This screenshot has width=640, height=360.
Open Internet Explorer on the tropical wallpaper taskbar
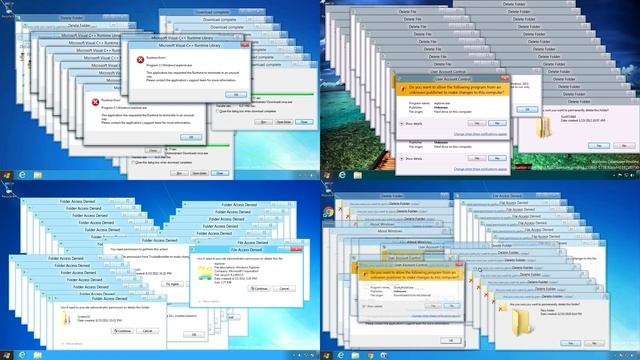(342, 175)
